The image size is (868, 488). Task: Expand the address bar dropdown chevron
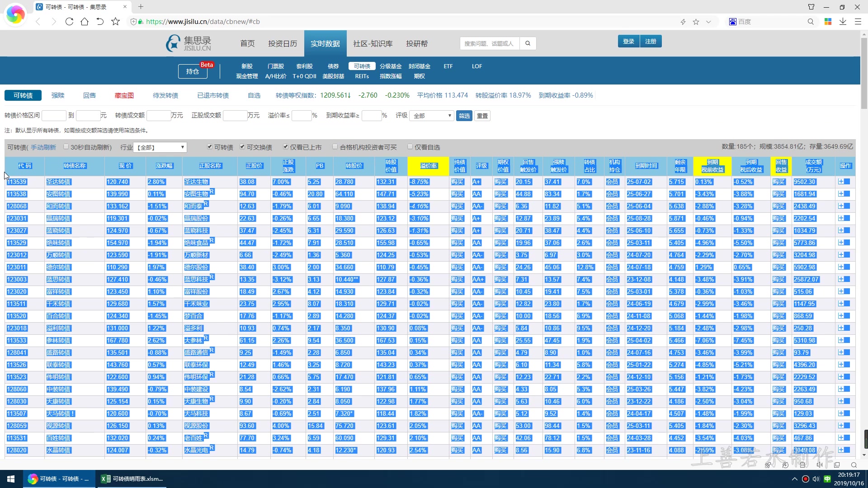tap(708, 22)
